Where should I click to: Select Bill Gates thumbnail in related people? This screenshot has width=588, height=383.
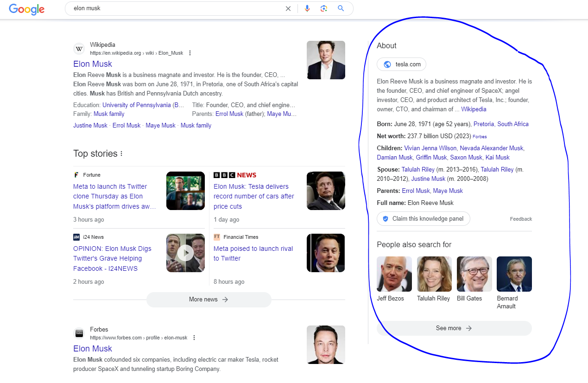tap(474, 274)
